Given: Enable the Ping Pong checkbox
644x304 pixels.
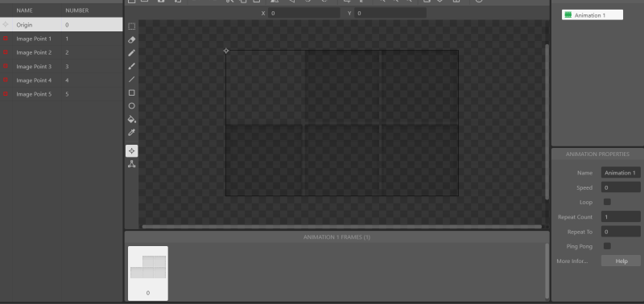Looking at the screenshot, I should point(607,246).
